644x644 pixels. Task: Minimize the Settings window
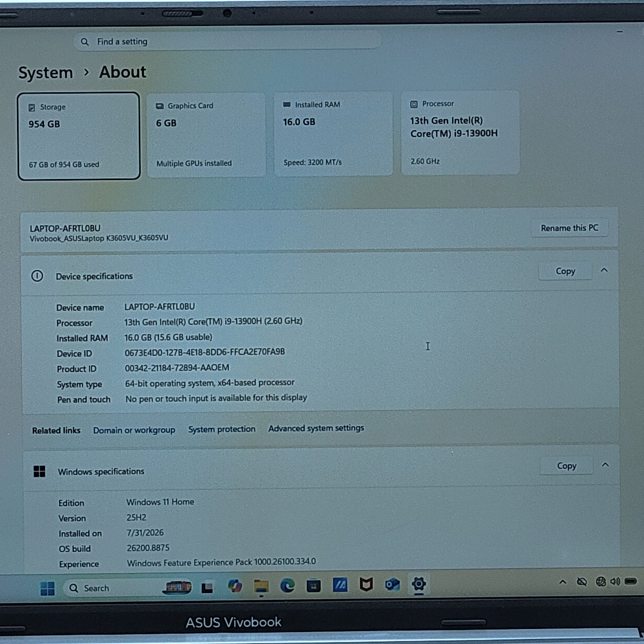coord(620,32)
